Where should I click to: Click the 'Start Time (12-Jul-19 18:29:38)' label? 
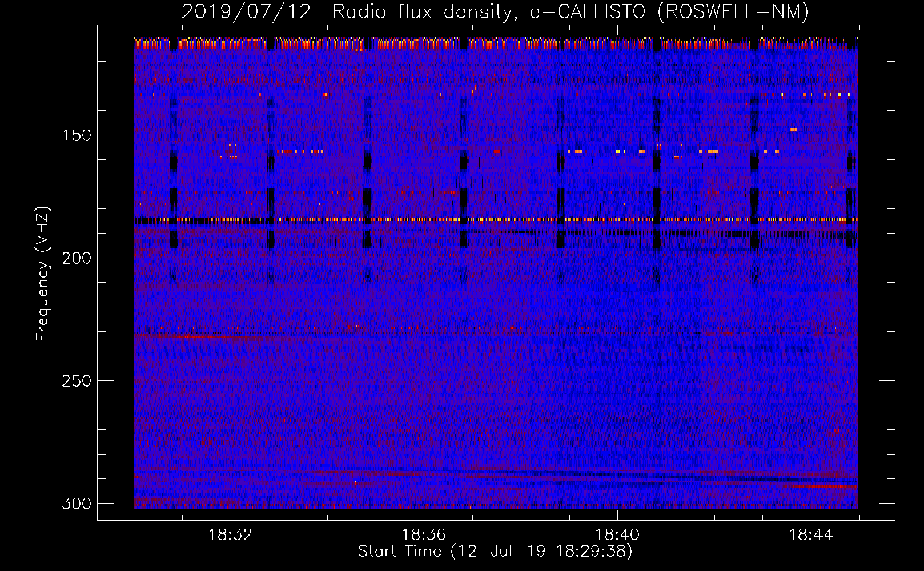click(x=495, y=552)
